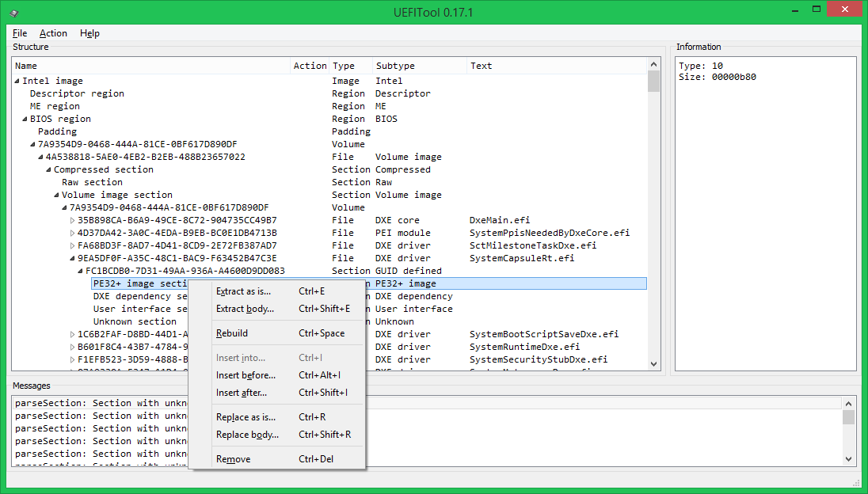Click SctMilestoneTaskDxe.efi text cell

[x=532, y=245]
